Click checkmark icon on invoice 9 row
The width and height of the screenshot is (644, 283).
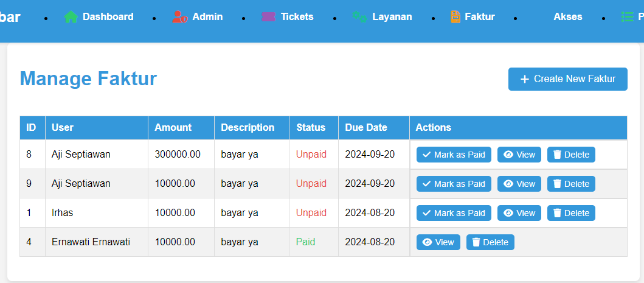(x=426, y=184)
